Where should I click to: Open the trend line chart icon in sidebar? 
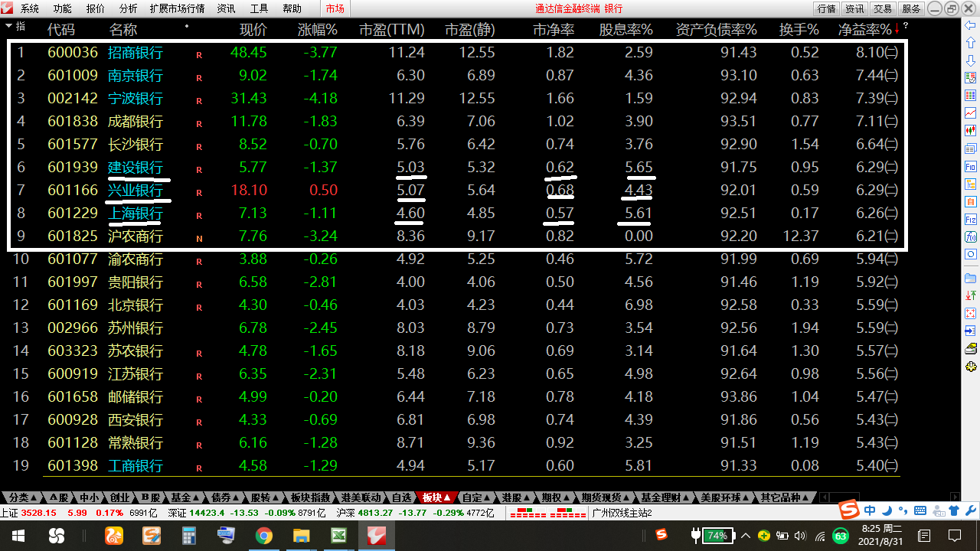coord(971,112)
